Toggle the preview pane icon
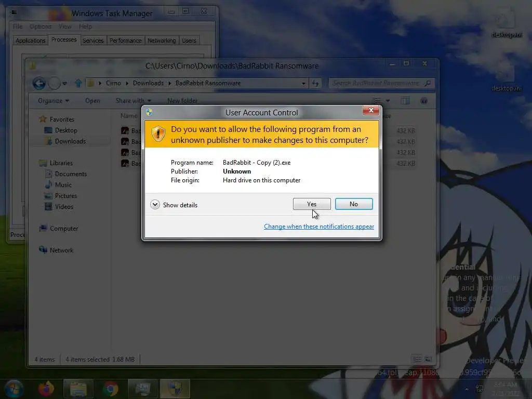Viewport: 532px width, 399px height. tap(405, 101)
